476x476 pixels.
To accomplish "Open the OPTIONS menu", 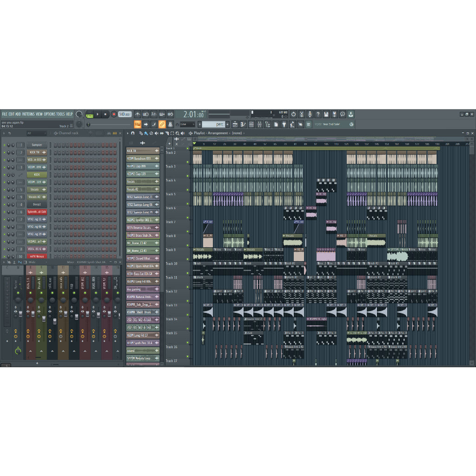I will 49,114.
